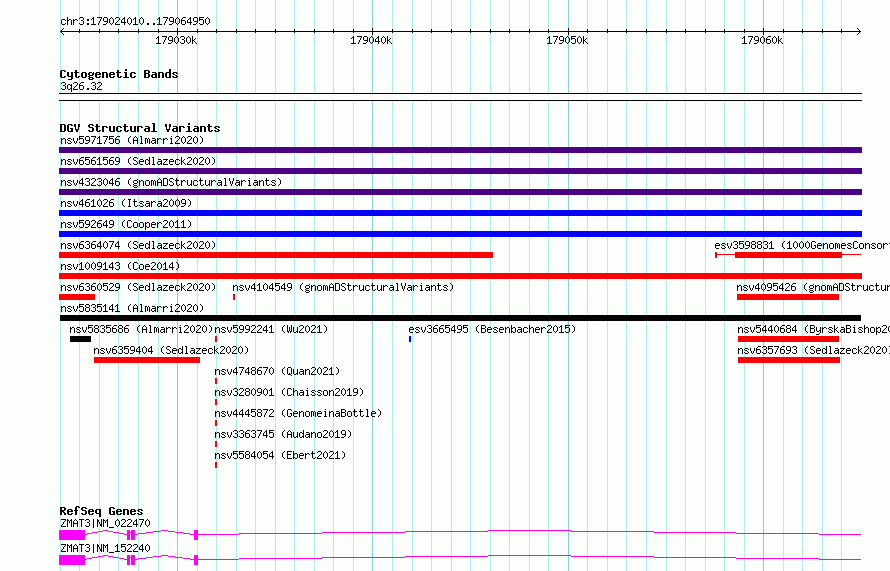Click the RefSeq Genes track title
890x571 pixels.
(x=101, y=511)
